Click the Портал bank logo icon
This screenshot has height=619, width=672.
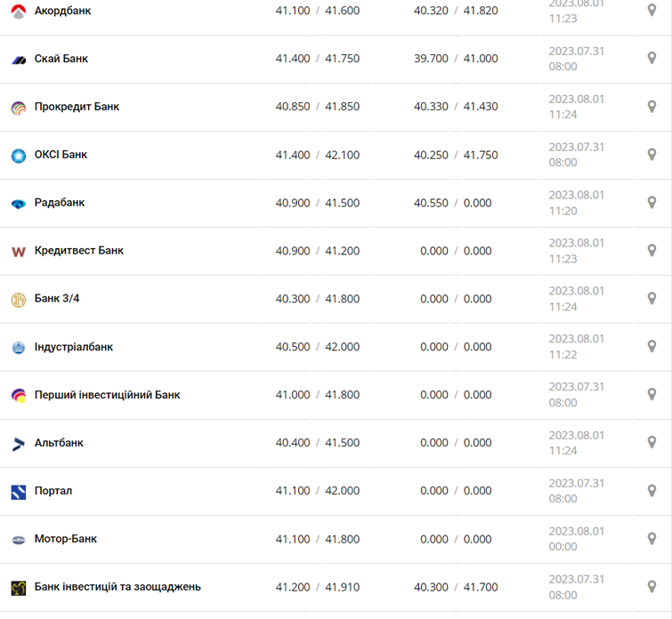pos(19,492)
